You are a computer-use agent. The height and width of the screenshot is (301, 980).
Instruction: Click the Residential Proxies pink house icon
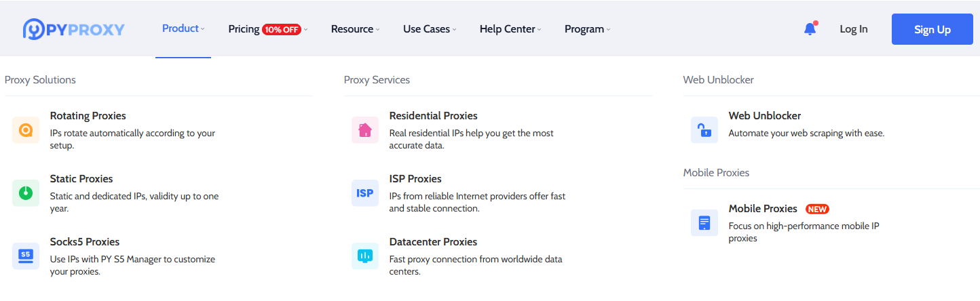pyautogui.click(x=365, y=130)
